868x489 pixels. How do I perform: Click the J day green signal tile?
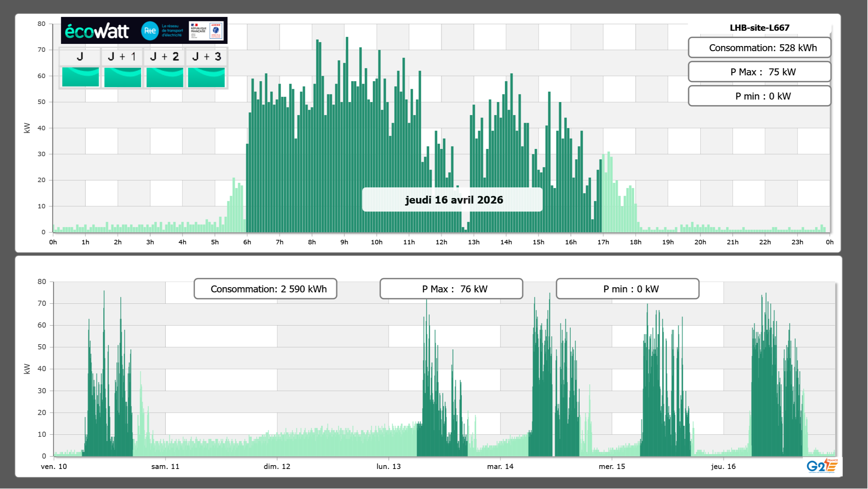[80, 77]
